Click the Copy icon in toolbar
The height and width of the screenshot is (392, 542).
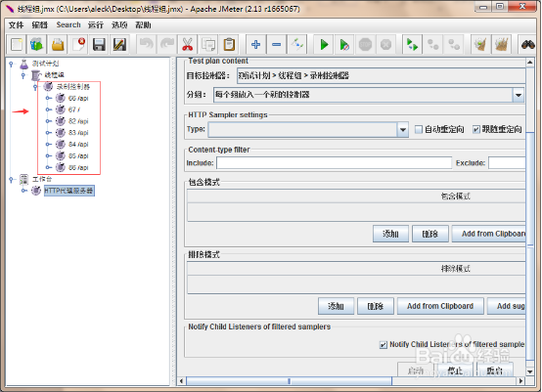[x=208, y=45]
